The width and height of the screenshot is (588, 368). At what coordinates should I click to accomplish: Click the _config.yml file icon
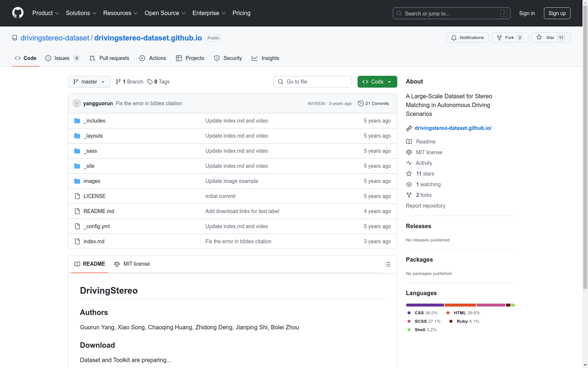coord(77,226)
